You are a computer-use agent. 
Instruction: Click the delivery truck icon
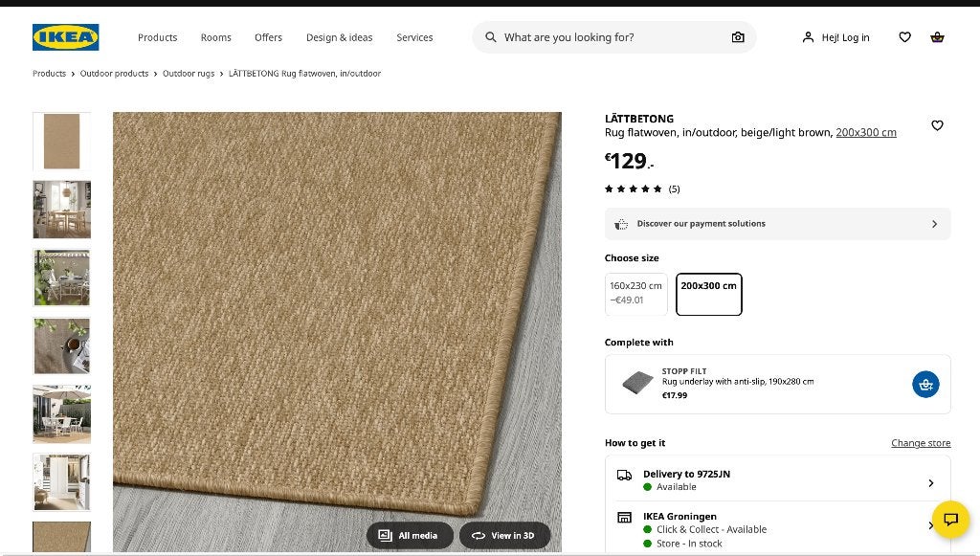[x=624, y=476]
